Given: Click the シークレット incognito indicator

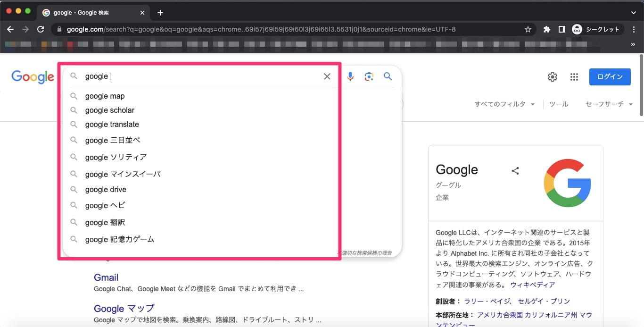Looking at the screenshot, I should click(597, 29).
